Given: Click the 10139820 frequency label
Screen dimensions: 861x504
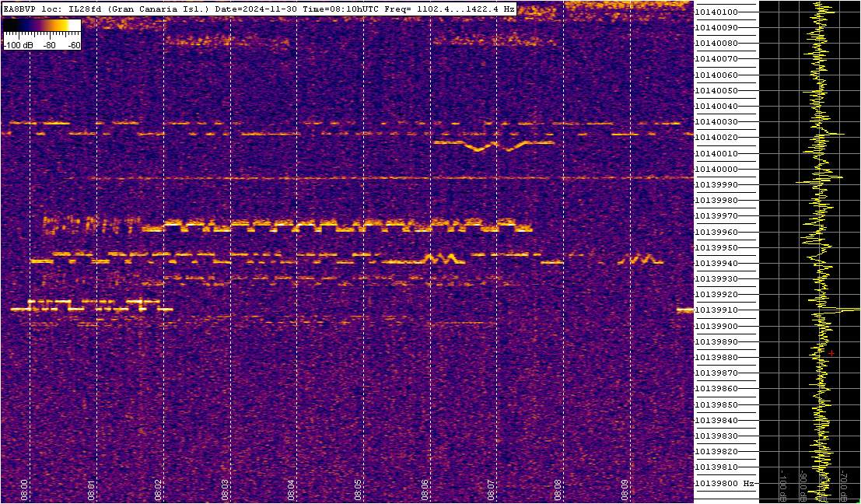Looking at the screenshot, I should click(716, 452).
